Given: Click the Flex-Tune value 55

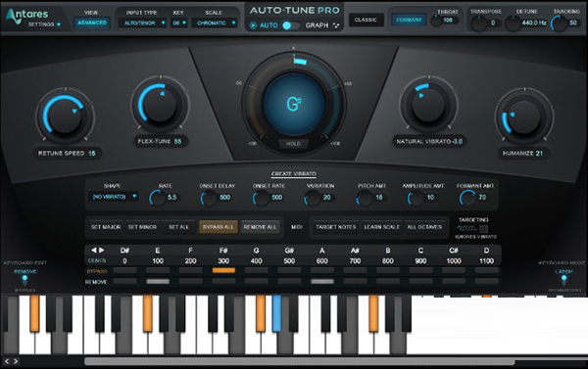Looking at the screenshot, I should [177, 141].
